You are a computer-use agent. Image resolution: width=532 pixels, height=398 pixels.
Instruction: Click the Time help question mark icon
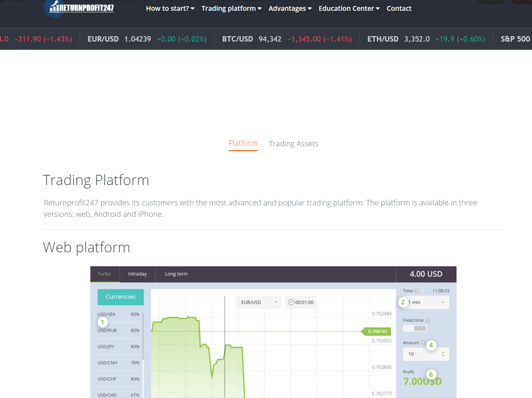click(x=417, y=291)
